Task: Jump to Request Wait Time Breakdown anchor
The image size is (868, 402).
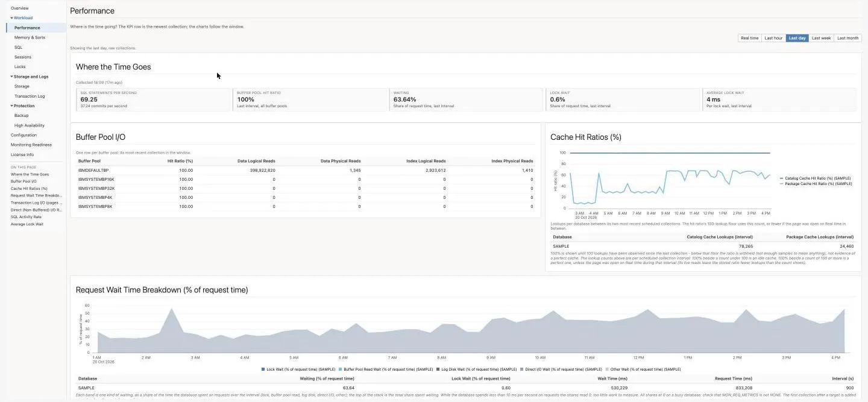Action: pyautogui.click(x=36, y=195)
